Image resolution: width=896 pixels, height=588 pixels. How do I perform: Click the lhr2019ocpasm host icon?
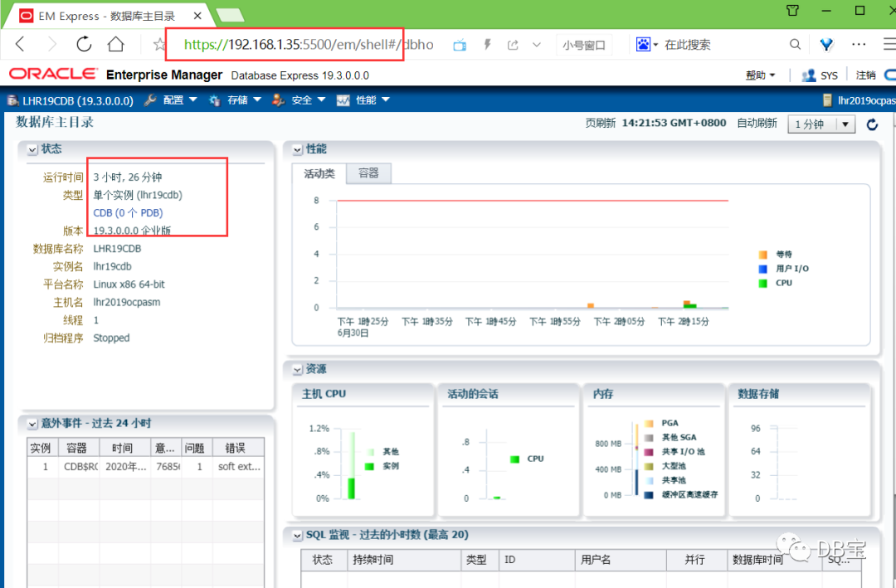tap(827, 100)
